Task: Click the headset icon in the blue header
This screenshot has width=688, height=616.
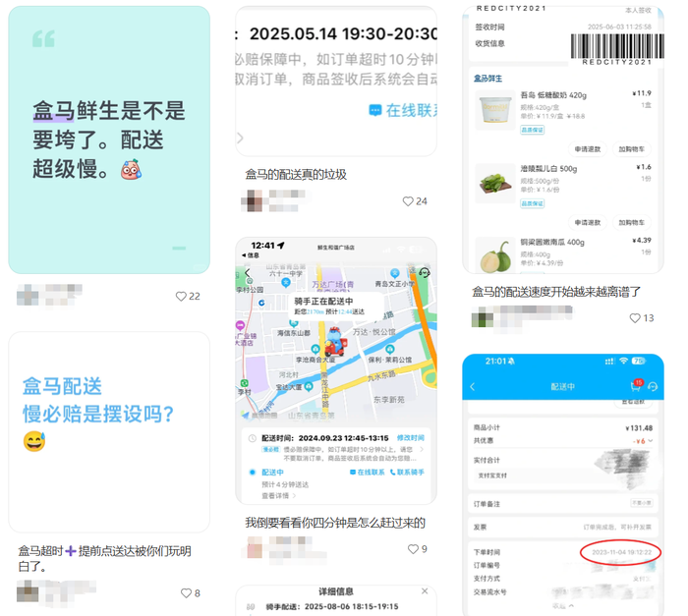Action: [x=653, y=386]
